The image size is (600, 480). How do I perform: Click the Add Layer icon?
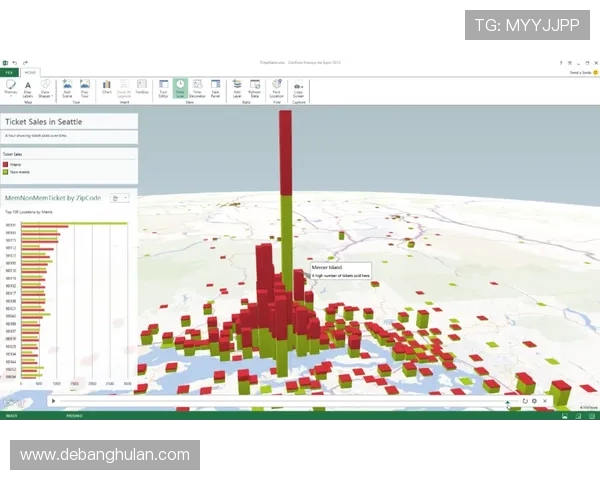[237, 88]
